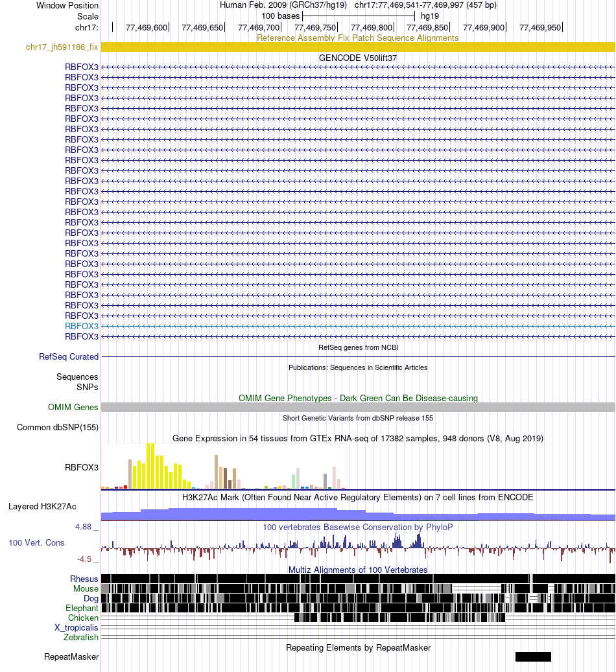Click the OMIM Genes label
Image resolution: width=616 pixels, height=672 pixels.
click(73, 407)
